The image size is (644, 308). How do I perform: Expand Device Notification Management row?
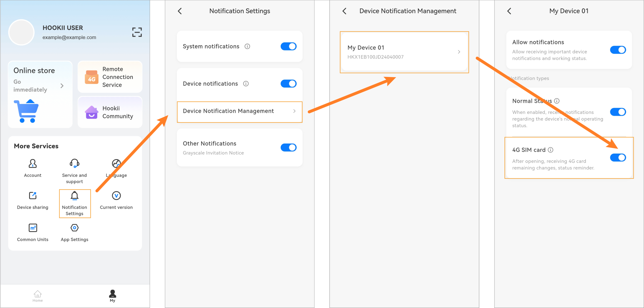click(x=240, y=111)
